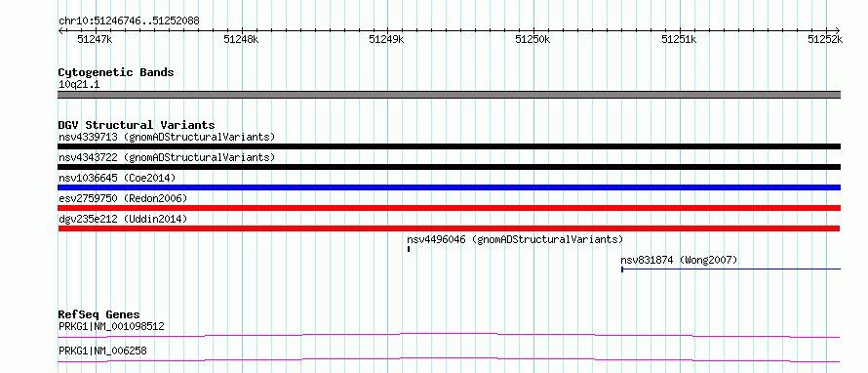Click the 51249k ruler tick mark
Viewport: 868px width, 373px height.
[388, 30]
